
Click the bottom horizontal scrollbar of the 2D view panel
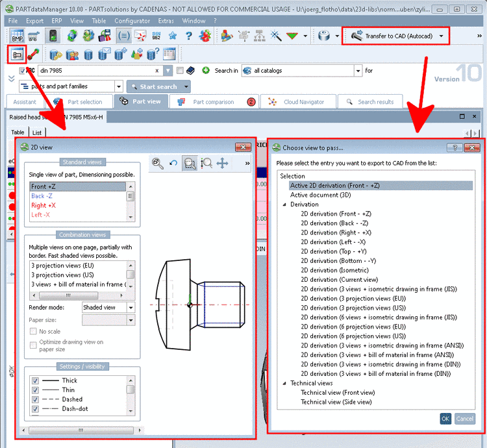[x=82, y=430]
